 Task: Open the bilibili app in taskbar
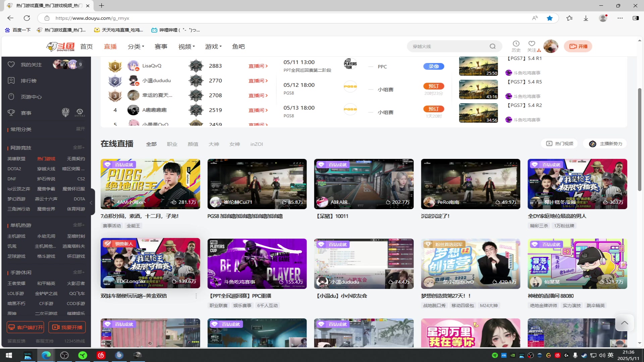pos(28,355)
